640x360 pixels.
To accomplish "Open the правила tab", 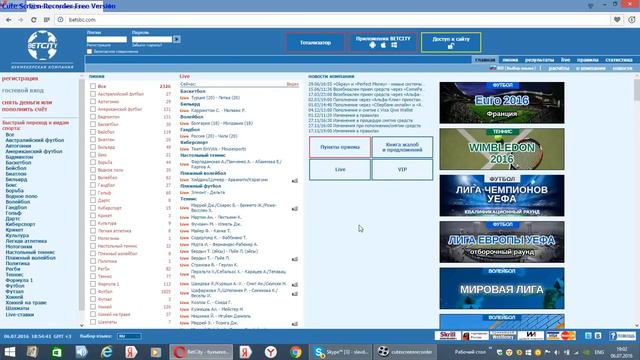I will (587, 60).
